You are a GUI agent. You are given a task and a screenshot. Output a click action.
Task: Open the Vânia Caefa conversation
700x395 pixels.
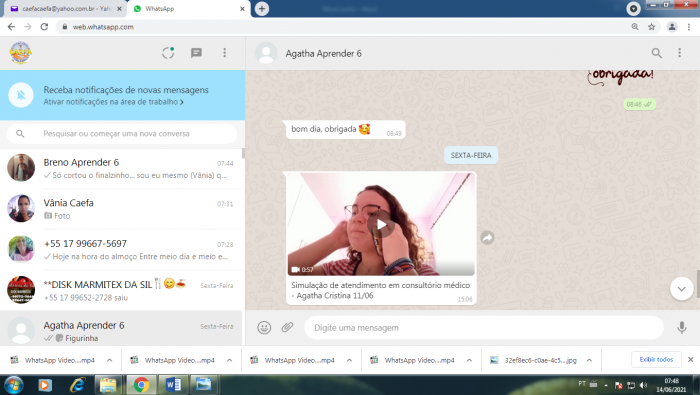tap(121, 209)
